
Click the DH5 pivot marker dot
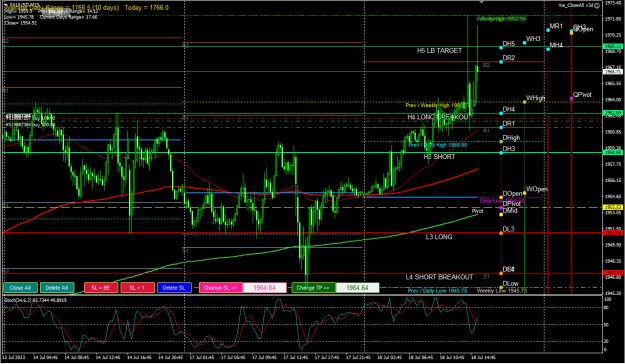(501, 48)
